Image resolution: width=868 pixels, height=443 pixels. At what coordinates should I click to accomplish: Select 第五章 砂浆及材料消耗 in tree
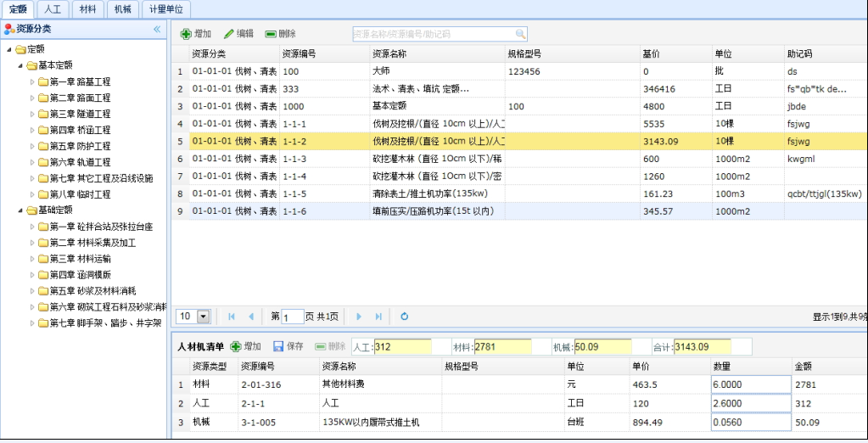pos(92,291)
